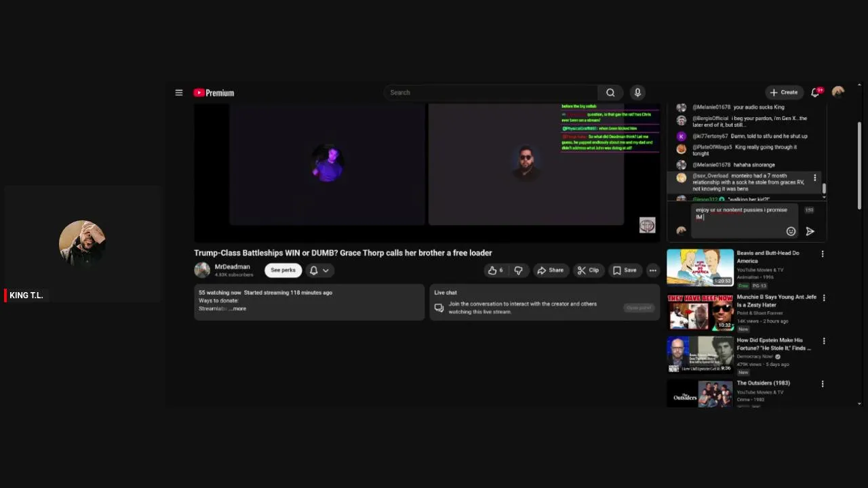
Task: Open Munchie B Says Young Ant thumbnail
Action: click(x=700, y=311)
